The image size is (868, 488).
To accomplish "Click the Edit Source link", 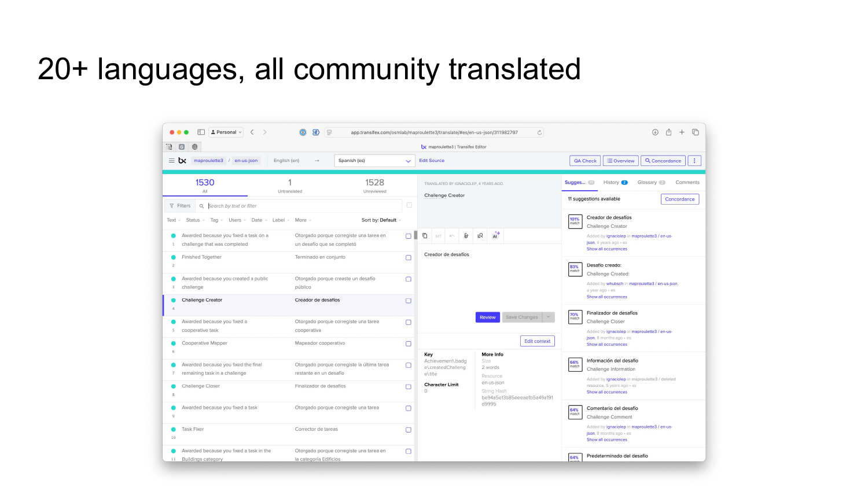I will (x=432, y=161).
